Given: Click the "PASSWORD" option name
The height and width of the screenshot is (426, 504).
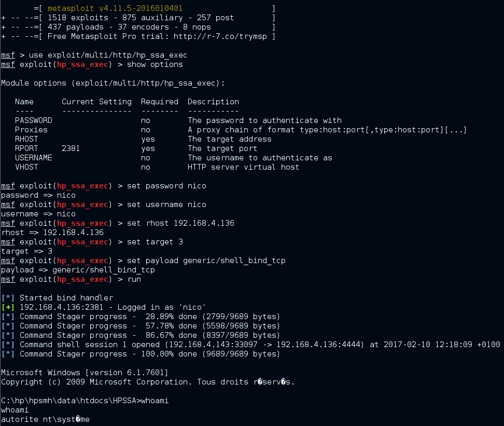Looking at the screenshot, I should [x=33, y=120].
